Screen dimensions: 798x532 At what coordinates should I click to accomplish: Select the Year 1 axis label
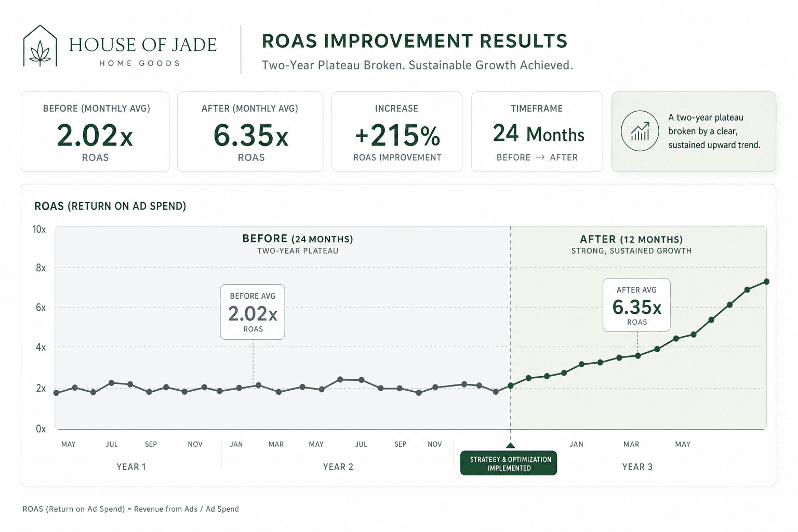[131, 467]
